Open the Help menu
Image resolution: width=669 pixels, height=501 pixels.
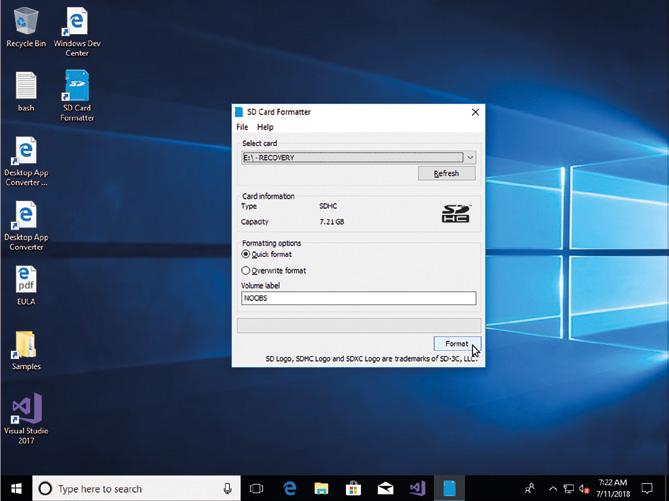pos(265,127)
